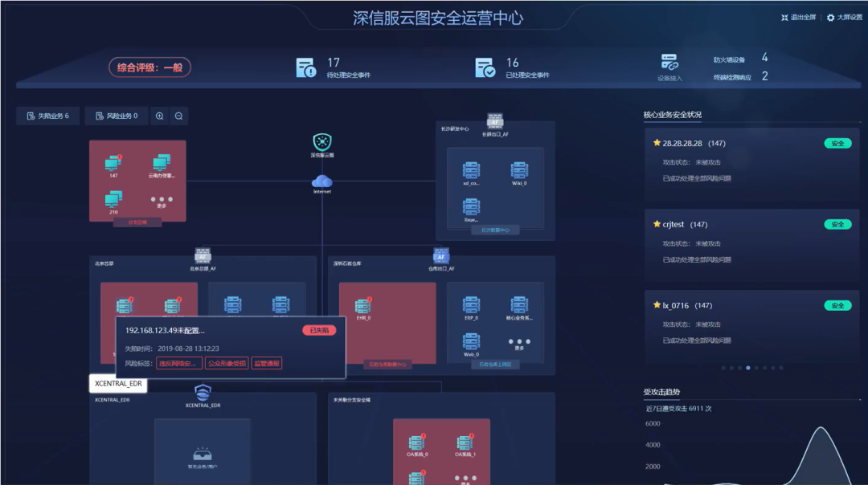
Task: Select the Web_0 server node
Action: click(471, 341)
